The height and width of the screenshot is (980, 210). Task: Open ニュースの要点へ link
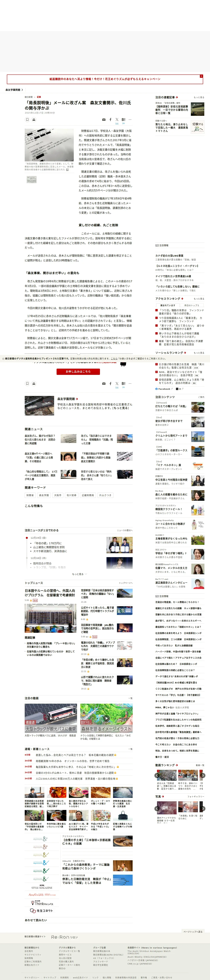[125, 530]
